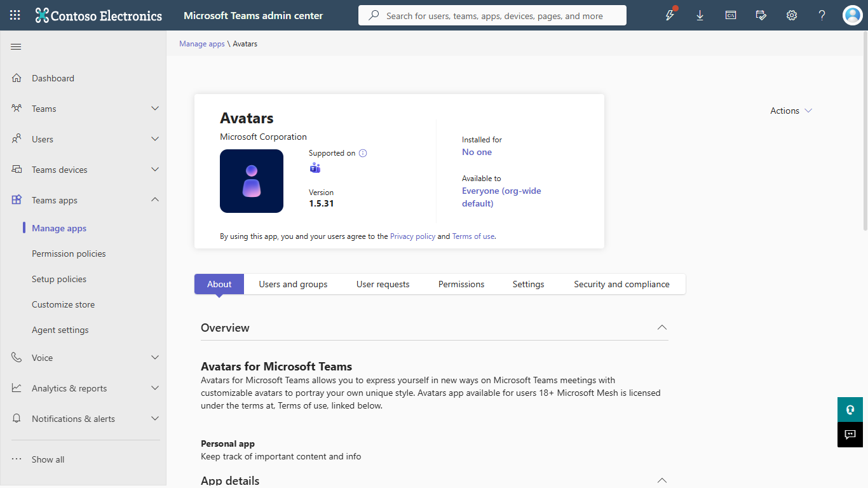868x488 pixels.
Task: Click the Show all ellipsis icon
Action: 17,459
